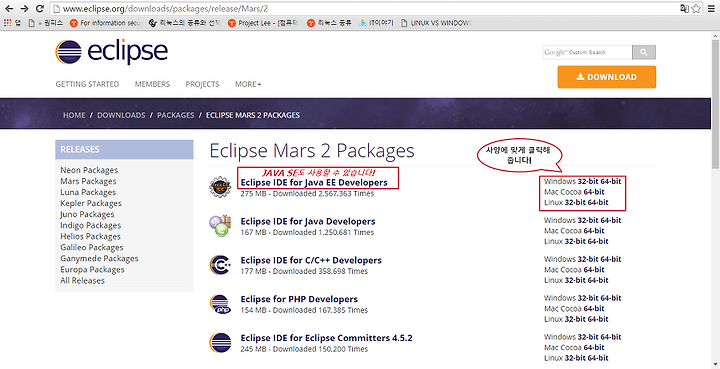The image size is (720, 369).
Task: Click the browser forward arrow
Action: [24, 8]
